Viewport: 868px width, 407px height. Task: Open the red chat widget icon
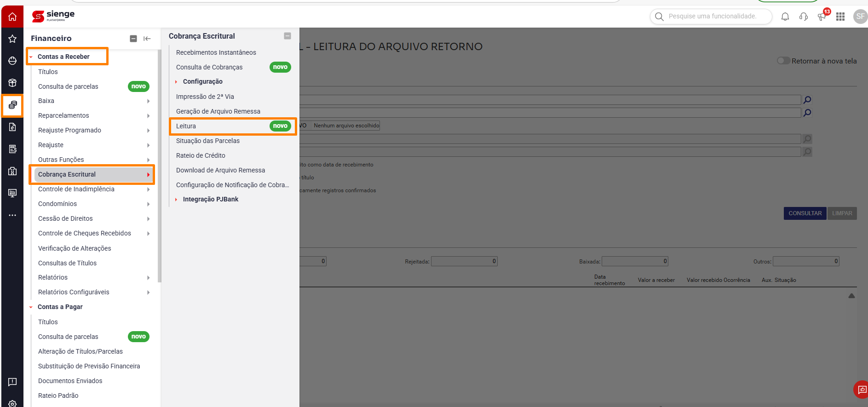click(861, 390)
